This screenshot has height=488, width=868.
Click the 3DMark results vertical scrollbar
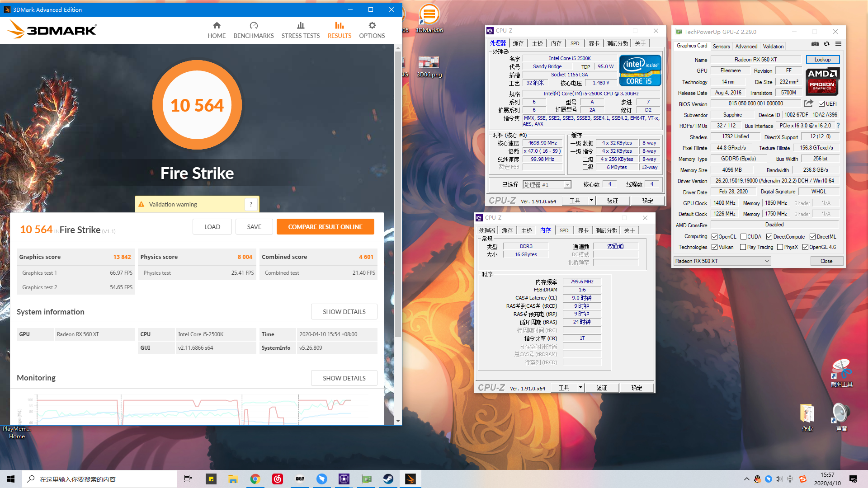(x=398, y=194)
